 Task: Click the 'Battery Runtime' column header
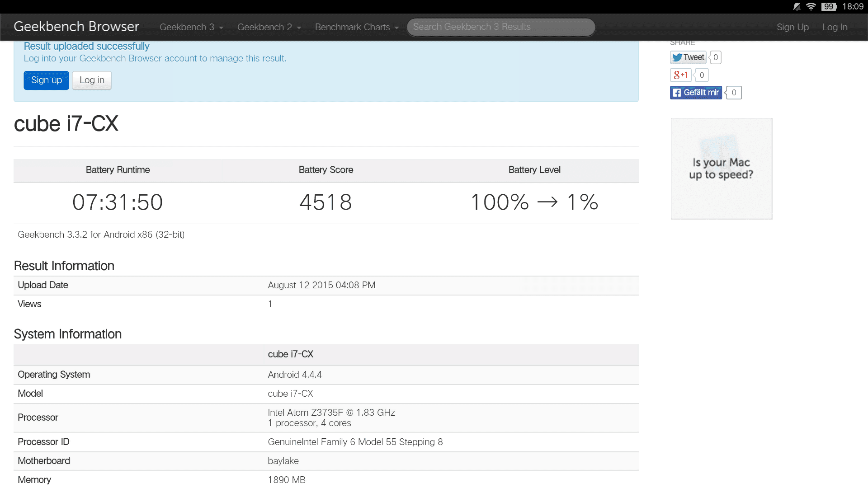118,170
